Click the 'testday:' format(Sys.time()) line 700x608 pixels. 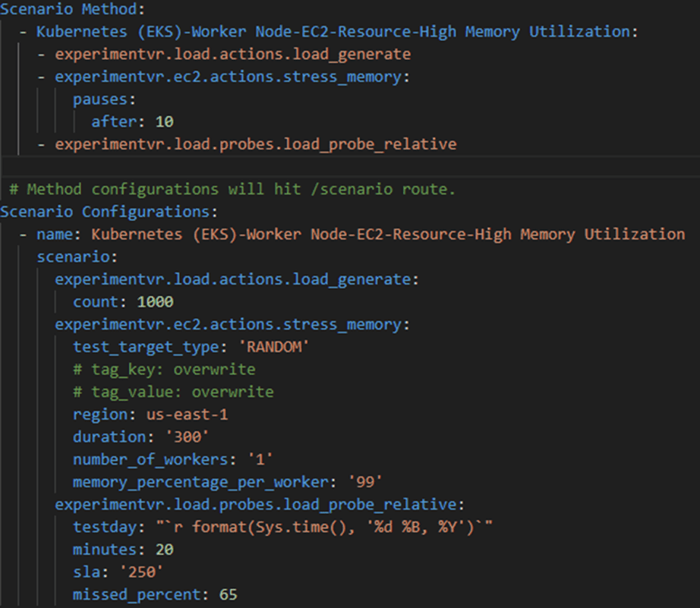pos(282,528)
